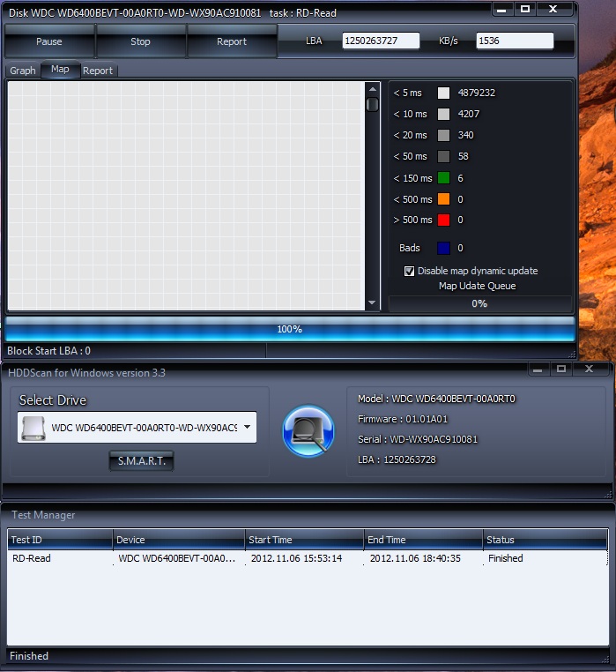
Task: Click the blue Bads swatch
Action: pyautogui.click(x=443, y=248)
